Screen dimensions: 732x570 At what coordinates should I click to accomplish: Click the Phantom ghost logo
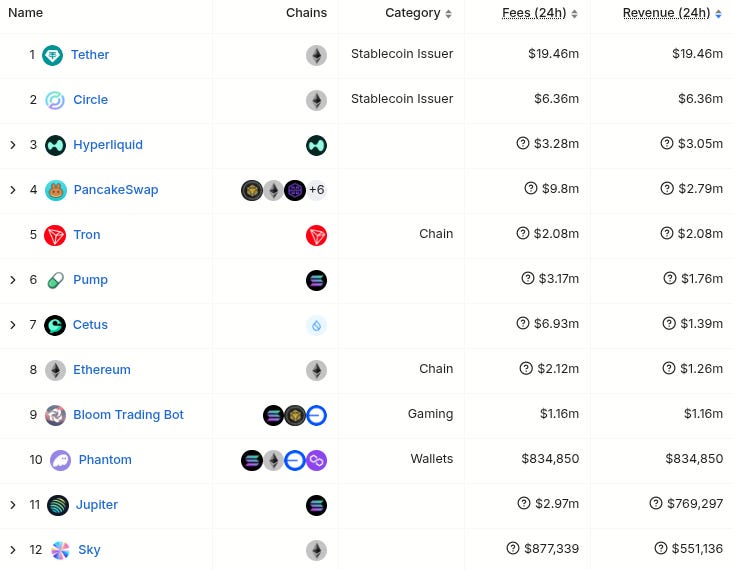pos(61,460)
